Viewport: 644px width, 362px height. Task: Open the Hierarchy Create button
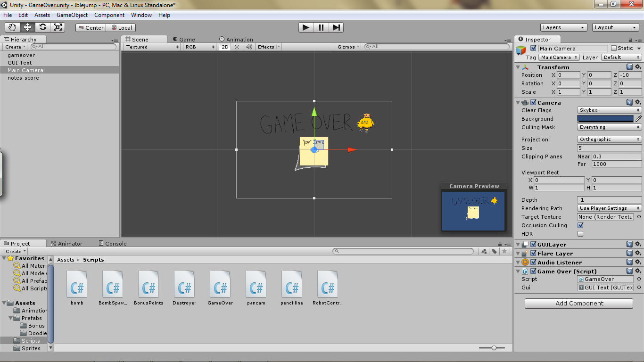(15, 47)
